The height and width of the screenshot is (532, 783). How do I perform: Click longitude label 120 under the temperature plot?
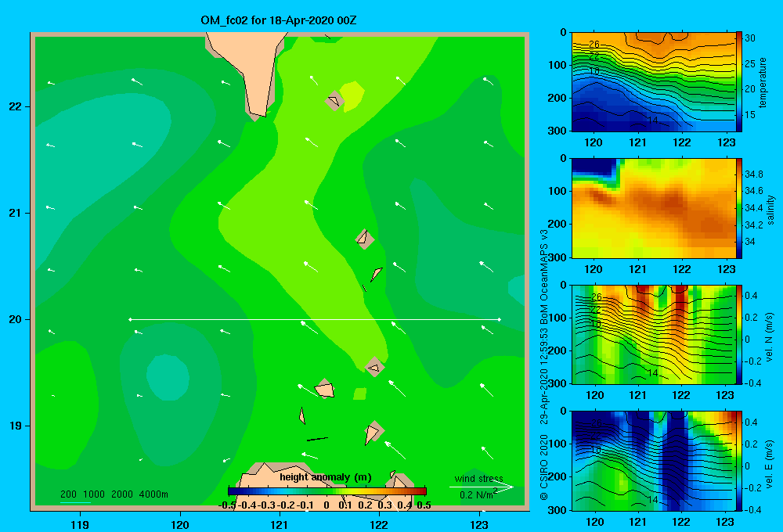tap(594, 142)
